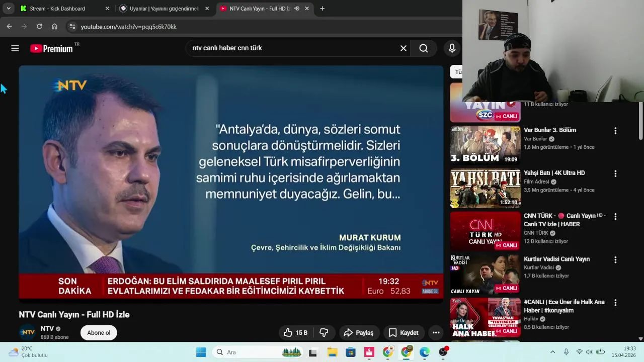
Task: Open NTV channel avatar
Action: (27, 332)
